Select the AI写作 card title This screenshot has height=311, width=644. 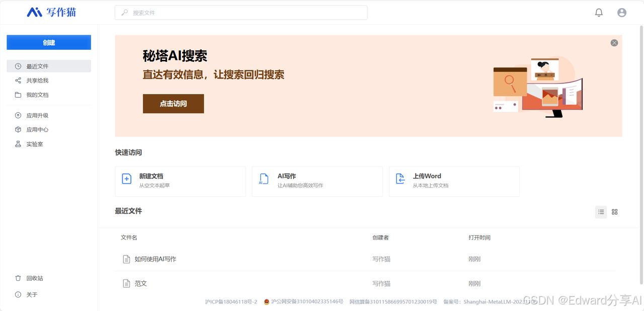point(287,176)
